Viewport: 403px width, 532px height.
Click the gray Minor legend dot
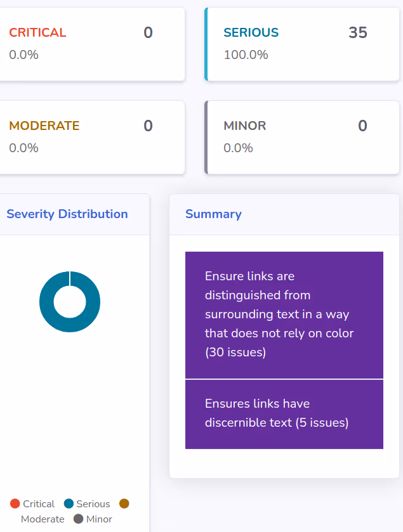point(79,519)
